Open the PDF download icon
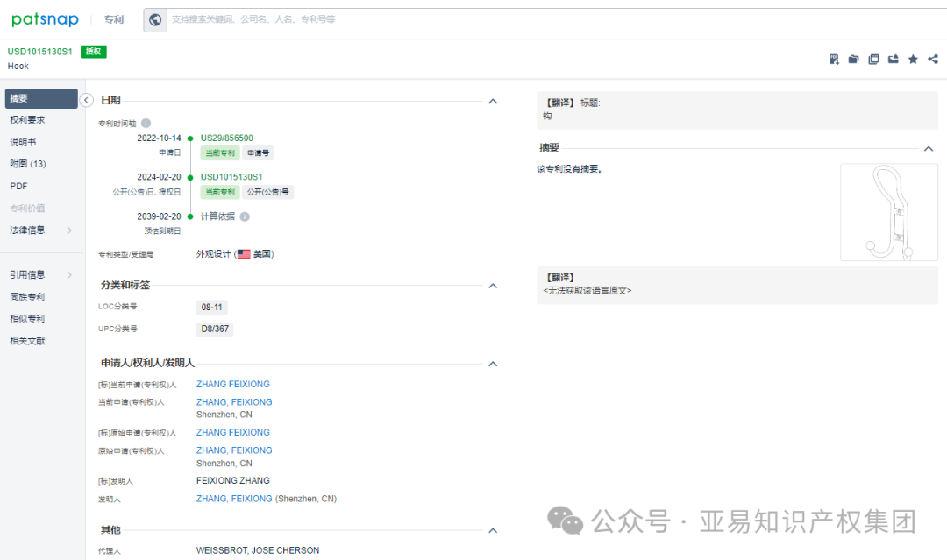Viewport: 947px width, 560px height. point(834,59)
